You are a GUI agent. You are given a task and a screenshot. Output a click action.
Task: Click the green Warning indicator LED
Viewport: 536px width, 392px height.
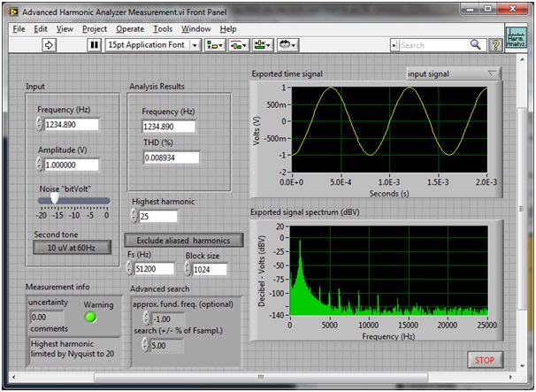click(x=89, y=317)
